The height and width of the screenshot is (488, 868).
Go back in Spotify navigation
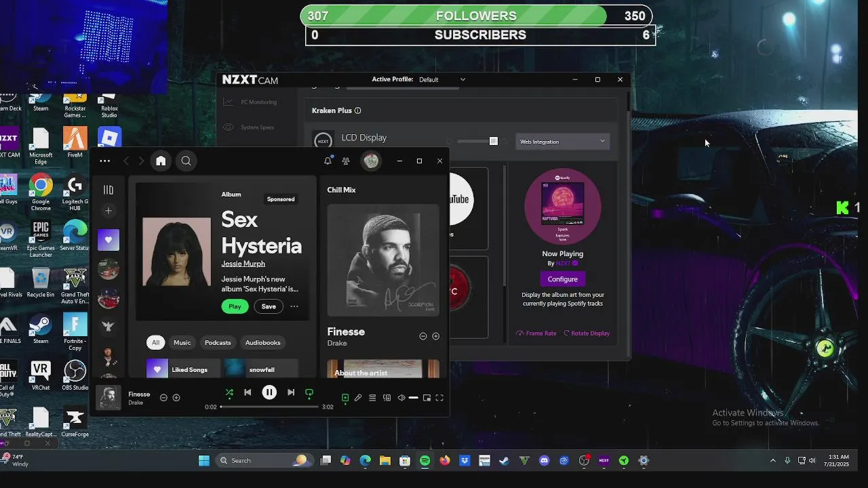tap(126, 161)
